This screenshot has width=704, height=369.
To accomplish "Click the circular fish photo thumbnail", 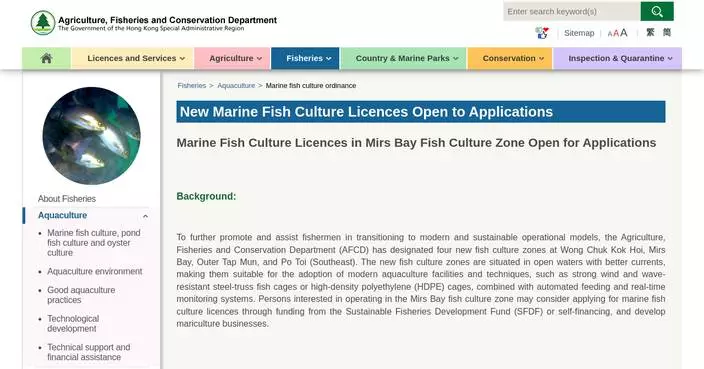I will (92, 136).
